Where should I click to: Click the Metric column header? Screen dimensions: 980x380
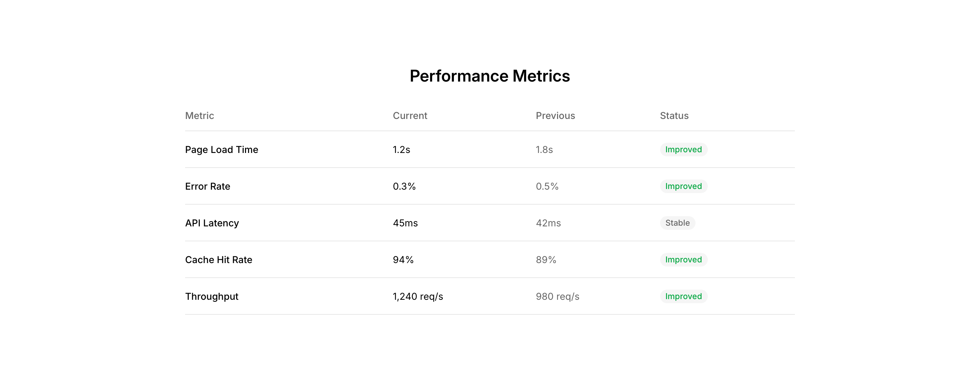[x=199, y=116]
